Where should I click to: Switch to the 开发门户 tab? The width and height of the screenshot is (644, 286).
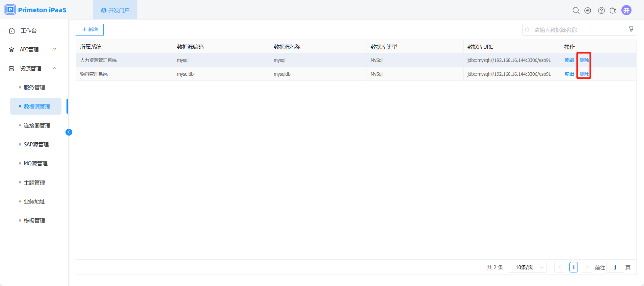point(115,10)
